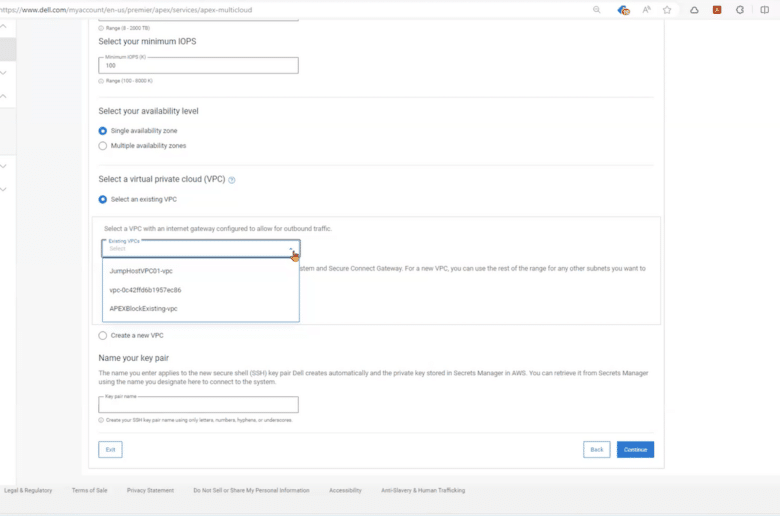Screen dimensions: 780x516
Task: Open Accessibility footer link
Action: (x=345, y=491)
